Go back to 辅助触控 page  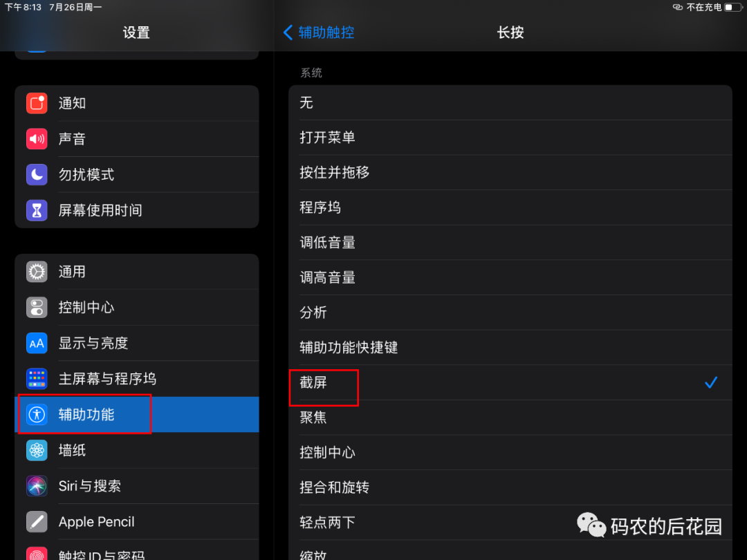click(x=319, y=32)
